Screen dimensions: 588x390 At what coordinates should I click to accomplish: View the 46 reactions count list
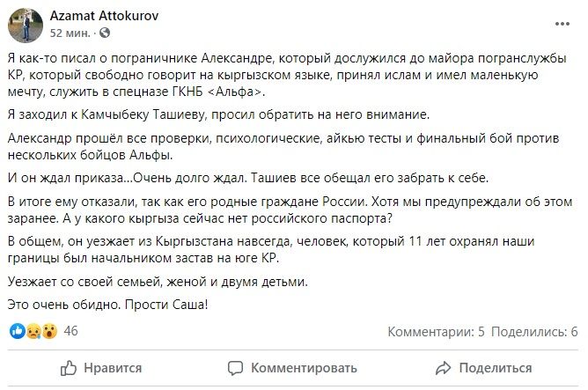pyautogui.click(x=72, y=331)
